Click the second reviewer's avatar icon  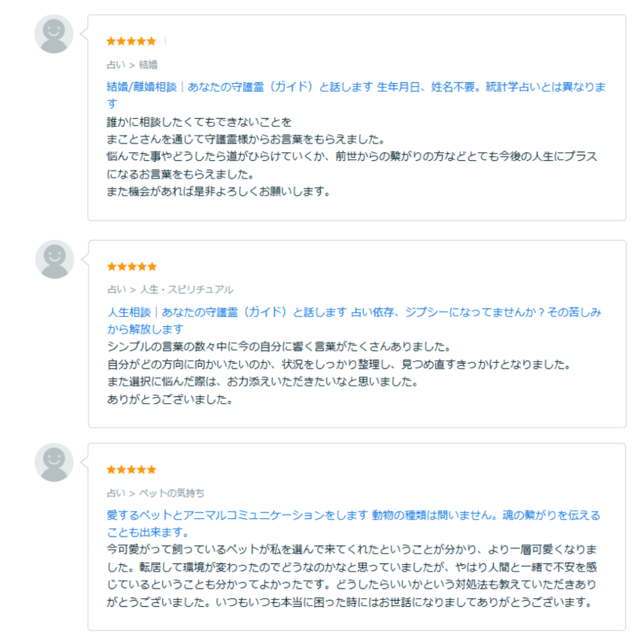tap(55, 260)
